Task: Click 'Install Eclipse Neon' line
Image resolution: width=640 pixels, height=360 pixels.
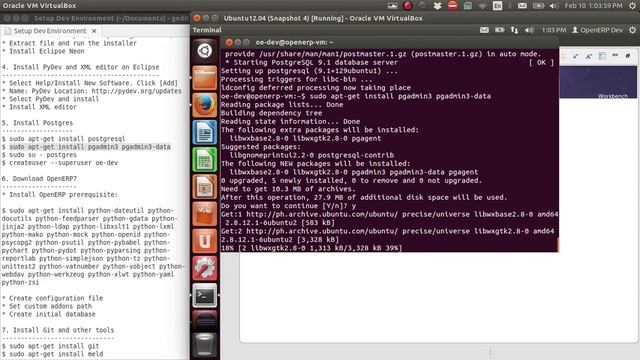Action: tap(43, 51)
